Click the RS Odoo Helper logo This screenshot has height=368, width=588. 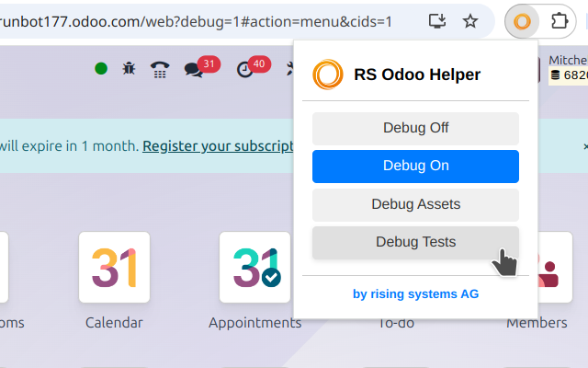click(328, 75)
